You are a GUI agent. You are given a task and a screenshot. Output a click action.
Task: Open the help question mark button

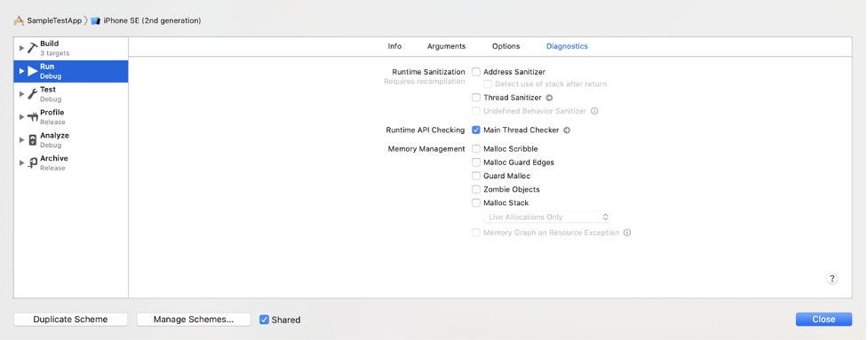click(x=832, y=279)
